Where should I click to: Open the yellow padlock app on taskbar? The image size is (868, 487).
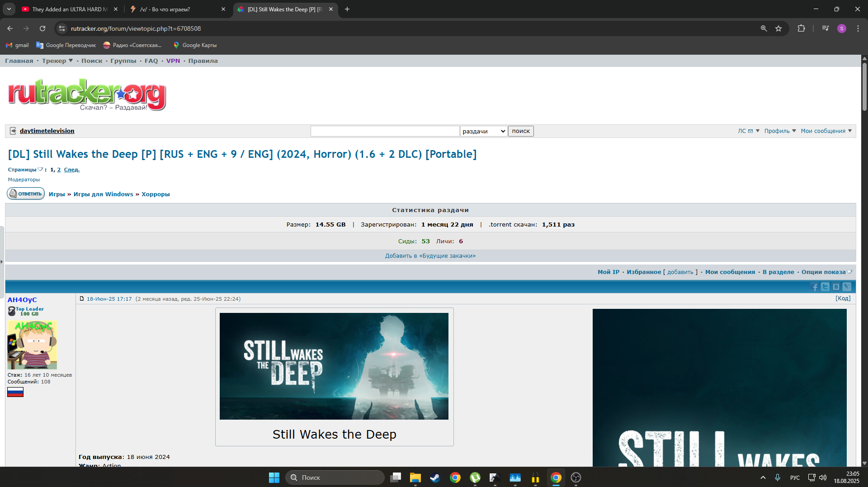coord(535,478)
